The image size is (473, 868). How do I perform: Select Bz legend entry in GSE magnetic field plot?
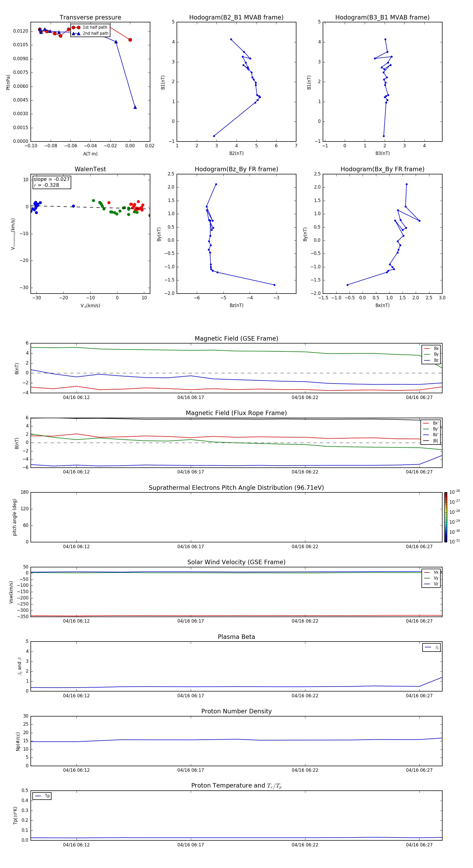pos(431,360)
